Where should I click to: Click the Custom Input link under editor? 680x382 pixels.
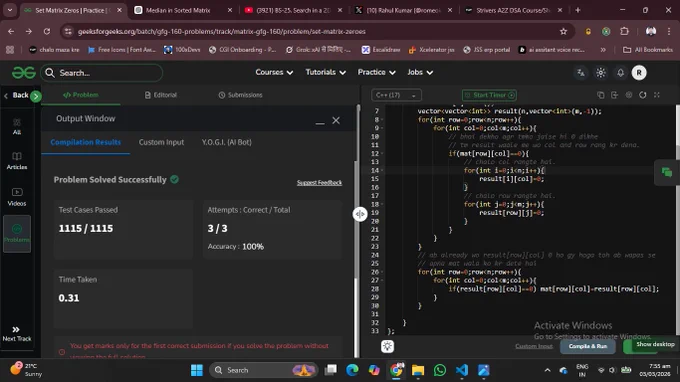point(534,346)
